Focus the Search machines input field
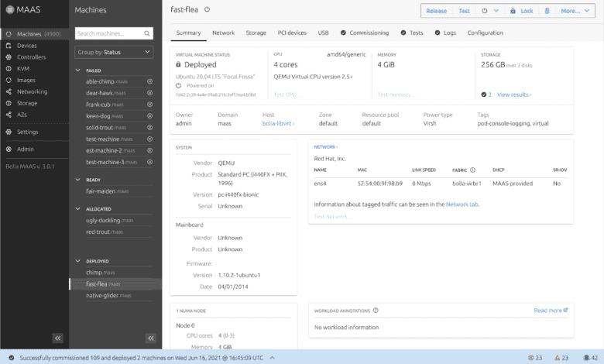This screenshot has width=604, height=364. pos(109,33)
